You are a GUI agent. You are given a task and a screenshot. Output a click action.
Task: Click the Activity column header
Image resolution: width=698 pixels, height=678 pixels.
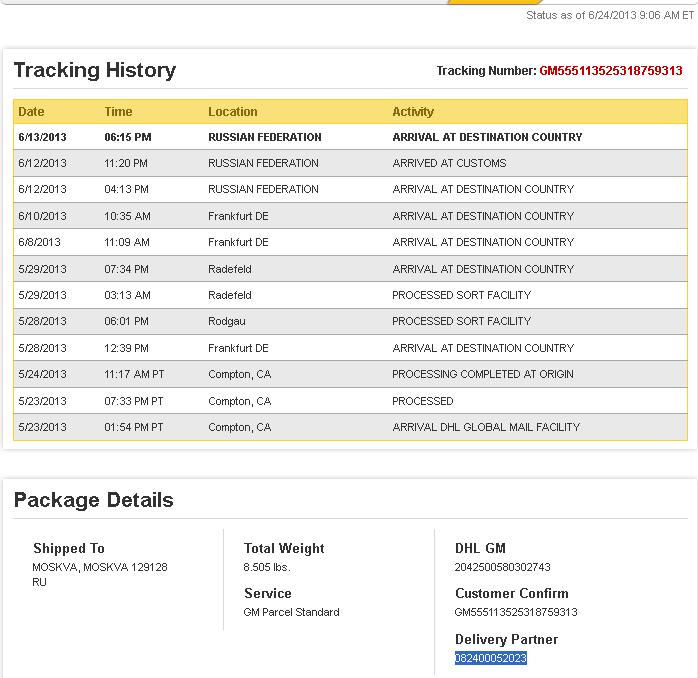[413, 112]
